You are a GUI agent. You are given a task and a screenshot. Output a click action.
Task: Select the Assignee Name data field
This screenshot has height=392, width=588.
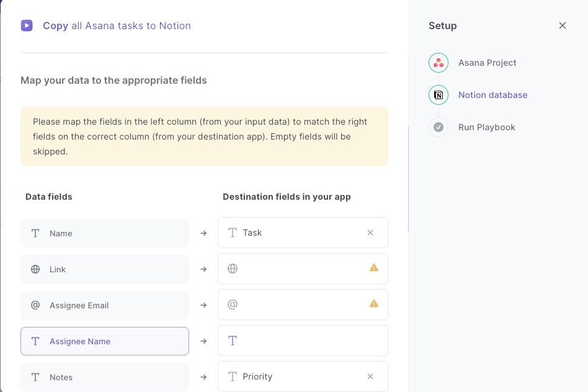coord(105,341)
